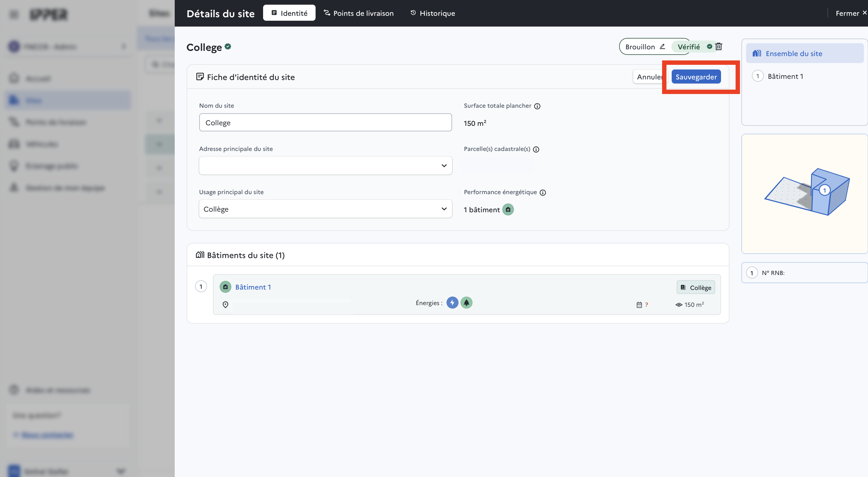Open the Points de livraison tab

[358, 13]
